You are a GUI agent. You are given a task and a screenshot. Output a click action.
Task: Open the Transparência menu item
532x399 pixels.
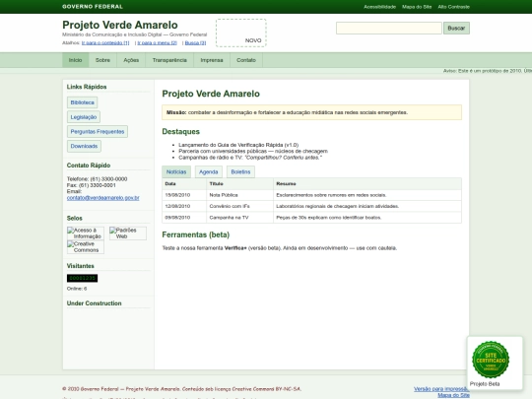[x=169, y=60]
